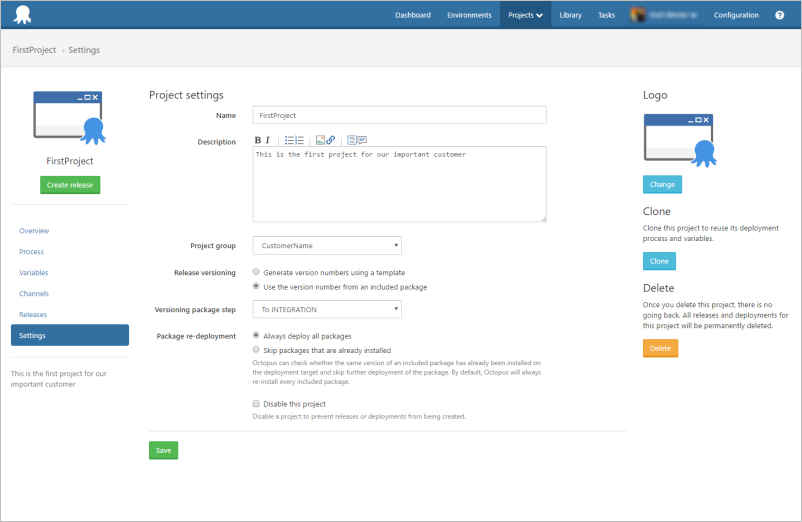Insert a bulleted list in description

click(x=289, y=141)
